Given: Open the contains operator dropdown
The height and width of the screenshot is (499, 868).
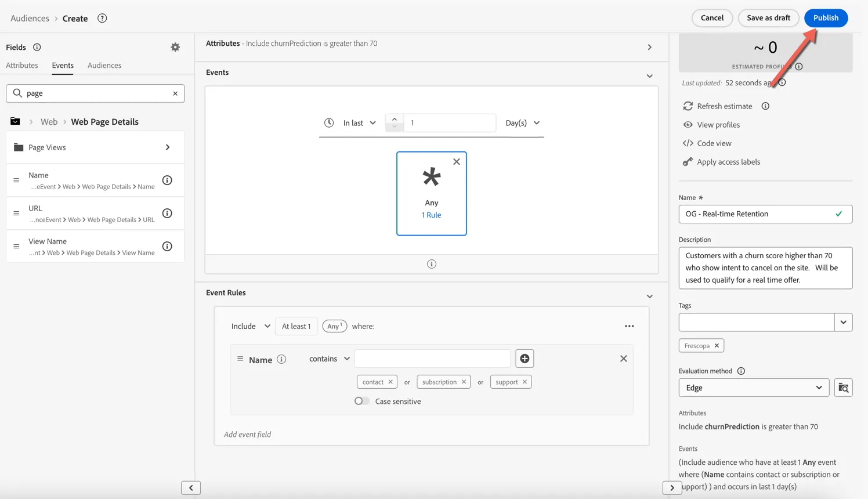Looking at the screenshot, I should (330, 359).
